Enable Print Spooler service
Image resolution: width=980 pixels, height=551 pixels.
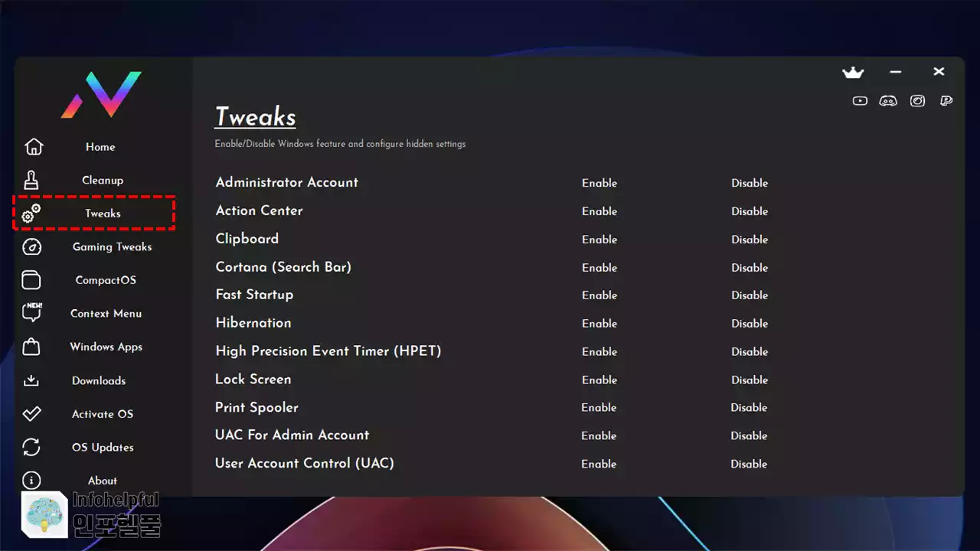(599, 407)
